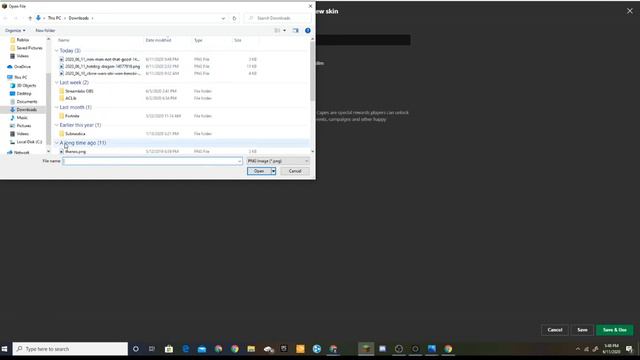The width and height of the screenshot is (640, 360).
Task: Refresh the Downloads folder listing
Action: 234,18
